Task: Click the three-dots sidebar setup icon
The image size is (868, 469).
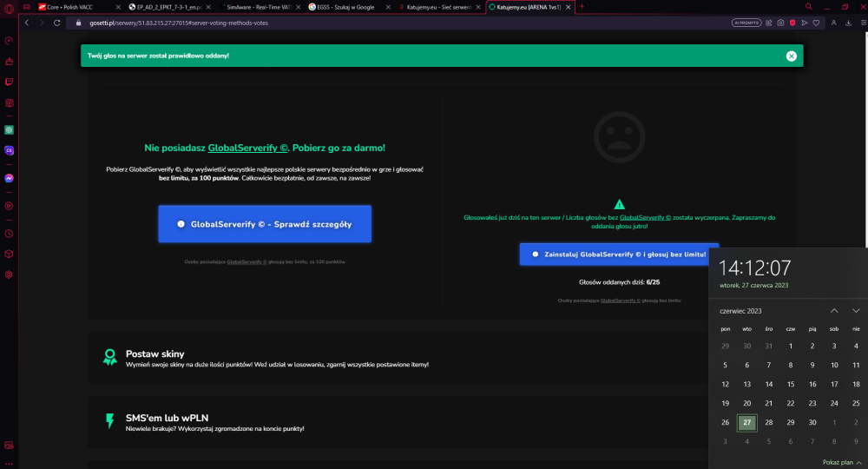Action: point(9,464)
